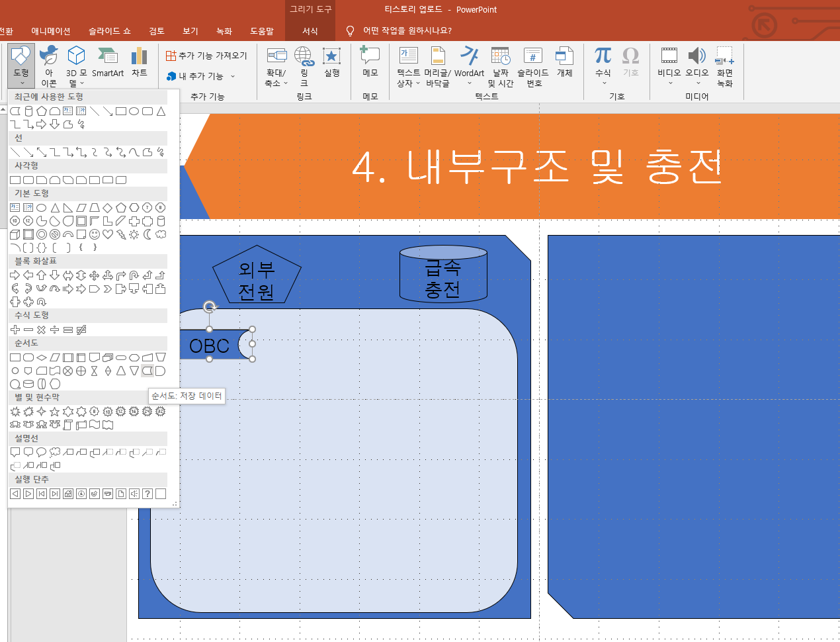
Task: Click the rotation handle above OBC shape
Action: [x=210, y=306]
